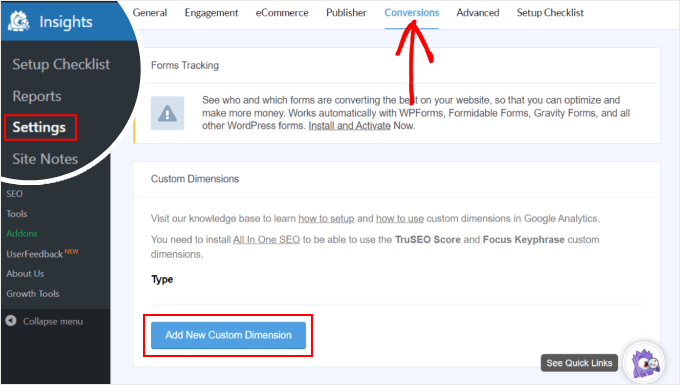Open Settings in the sidebar menu
Viewport: 680px width, 385px height.
(39, 127)
